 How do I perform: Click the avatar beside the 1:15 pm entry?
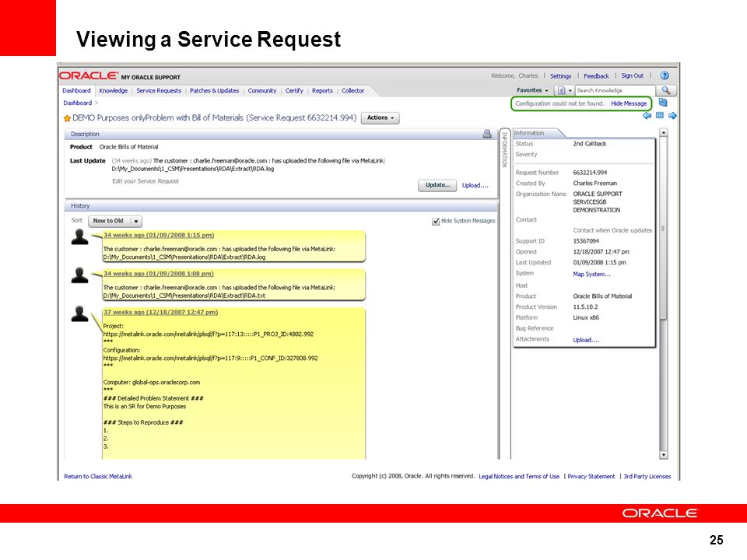point(79,236)
